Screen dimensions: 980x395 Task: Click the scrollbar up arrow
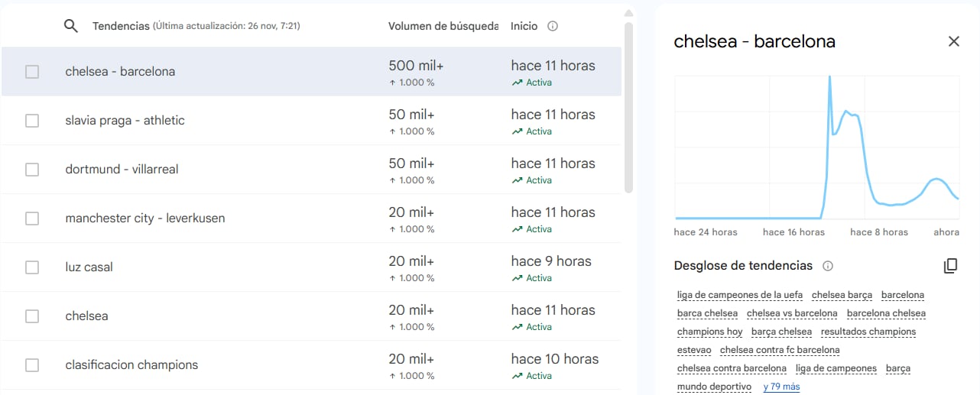point(628,13)
